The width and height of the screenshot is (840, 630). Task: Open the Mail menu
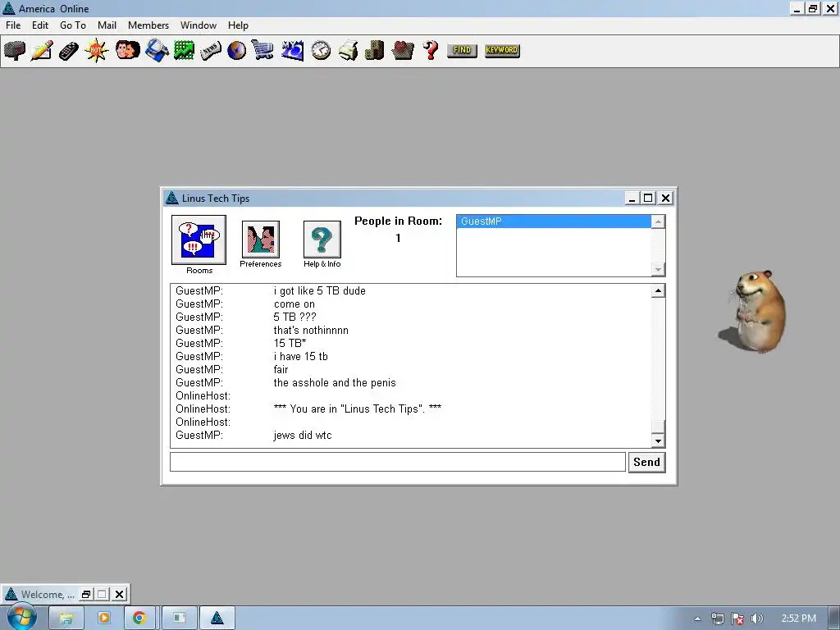tap(107, 25)
